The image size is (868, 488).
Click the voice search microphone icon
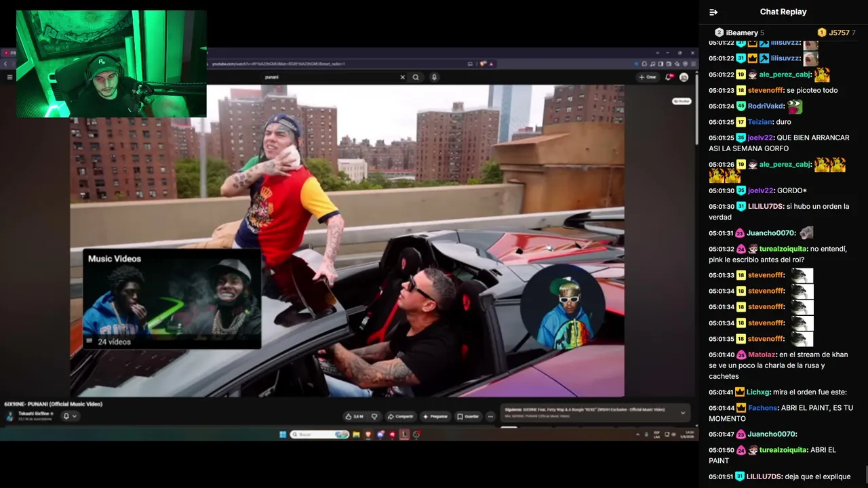[x=434, y=77]
